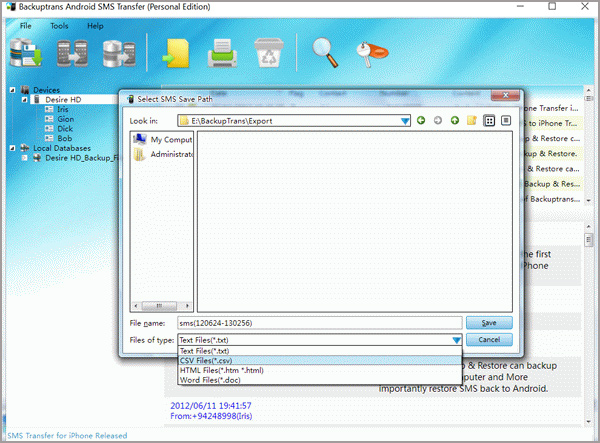This screenshot has height=443, width=600.
Task: Click scroll left arrow in dialog sidebar
Action: click(136, 306)
